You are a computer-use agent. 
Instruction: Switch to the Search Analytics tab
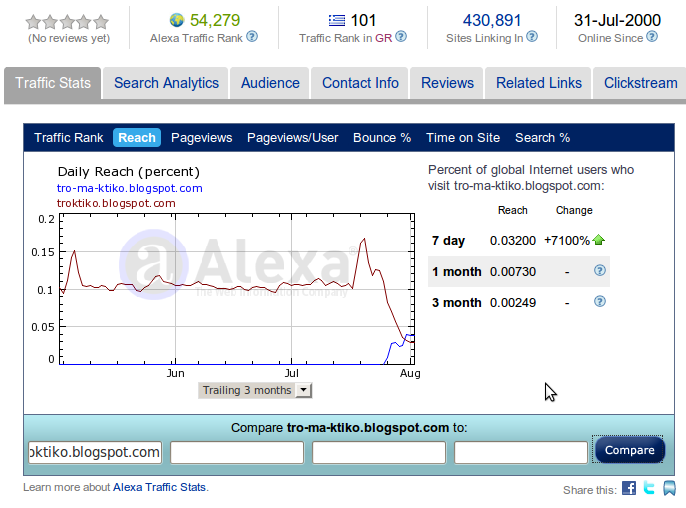[x=166, y=83]
